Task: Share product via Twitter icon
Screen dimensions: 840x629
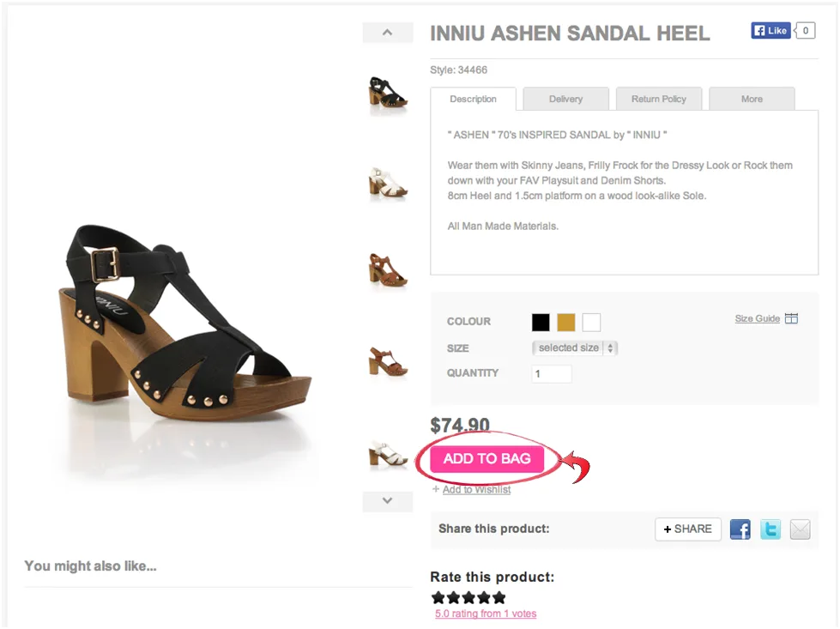Action: 771,529
